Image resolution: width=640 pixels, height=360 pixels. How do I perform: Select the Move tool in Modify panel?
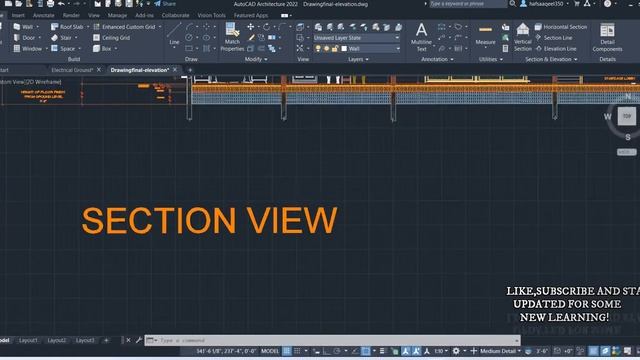251,27
